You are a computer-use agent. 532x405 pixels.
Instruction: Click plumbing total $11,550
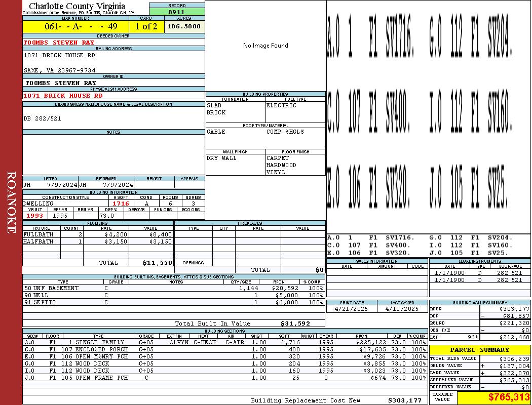tap(158, 263)
